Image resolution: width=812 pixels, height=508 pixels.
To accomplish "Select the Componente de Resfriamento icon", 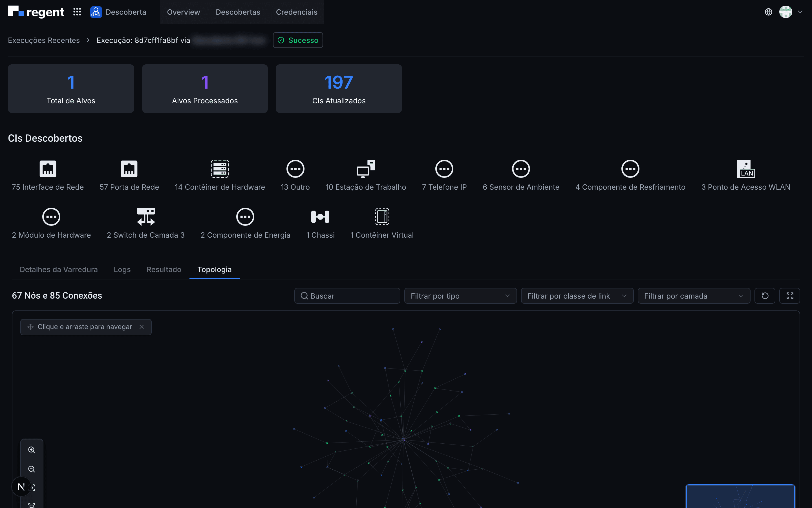I will point(630,169).
